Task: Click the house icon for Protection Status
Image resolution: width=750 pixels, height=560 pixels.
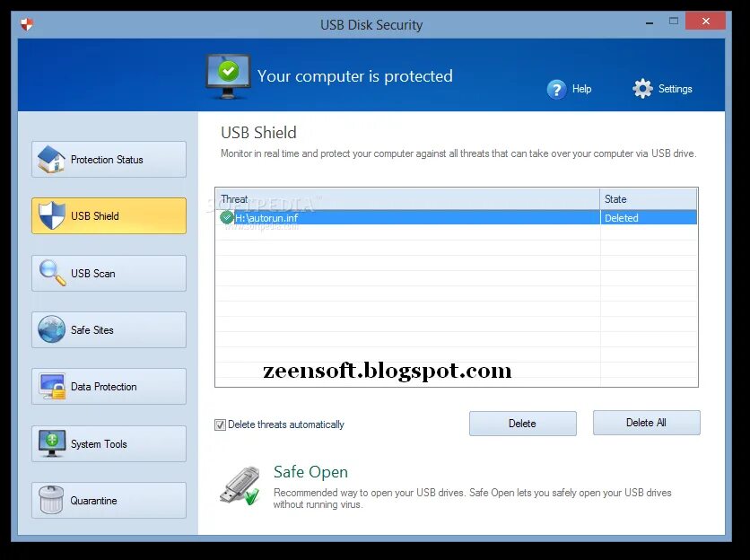Action: tap(51, 160)
